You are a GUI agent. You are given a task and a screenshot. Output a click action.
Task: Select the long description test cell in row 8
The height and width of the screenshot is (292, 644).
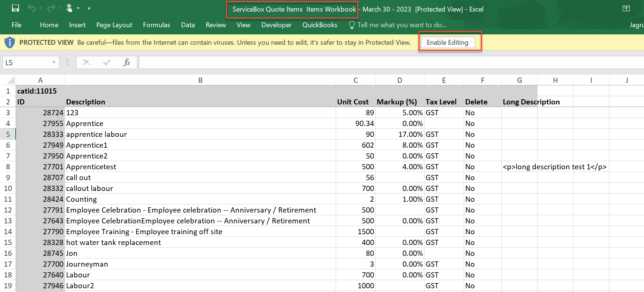[519, 167]
